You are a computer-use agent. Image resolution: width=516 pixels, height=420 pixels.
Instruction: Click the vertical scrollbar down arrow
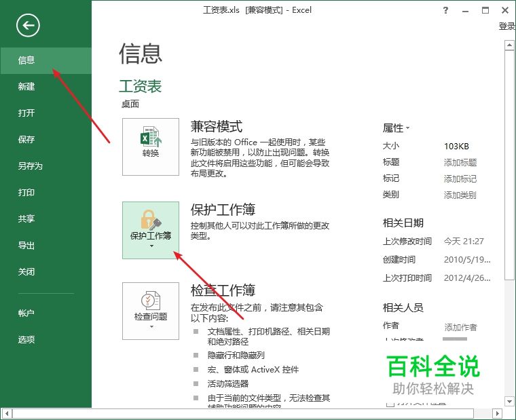[509, 402]
